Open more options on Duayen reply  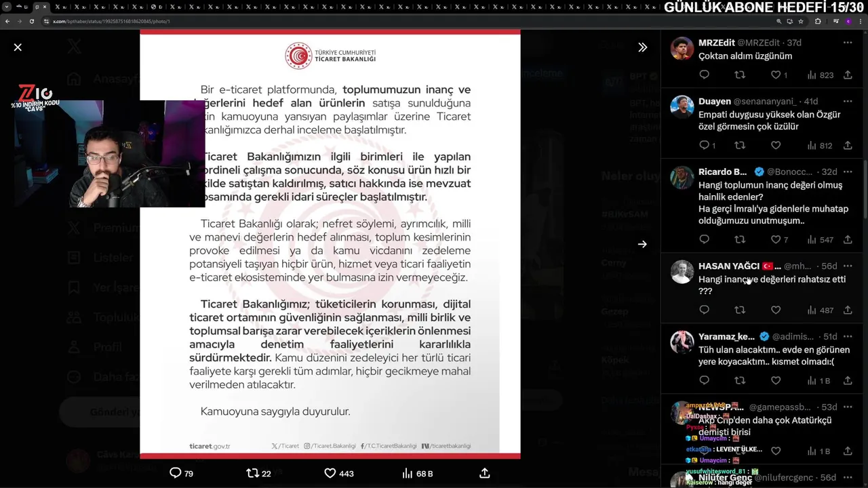(848, 101)
